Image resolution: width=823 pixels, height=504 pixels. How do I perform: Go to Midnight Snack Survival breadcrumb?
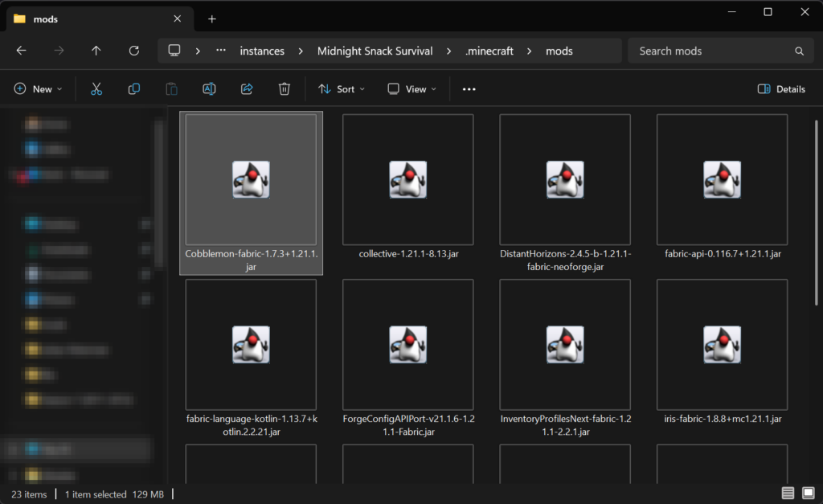(x=375, y=51)
